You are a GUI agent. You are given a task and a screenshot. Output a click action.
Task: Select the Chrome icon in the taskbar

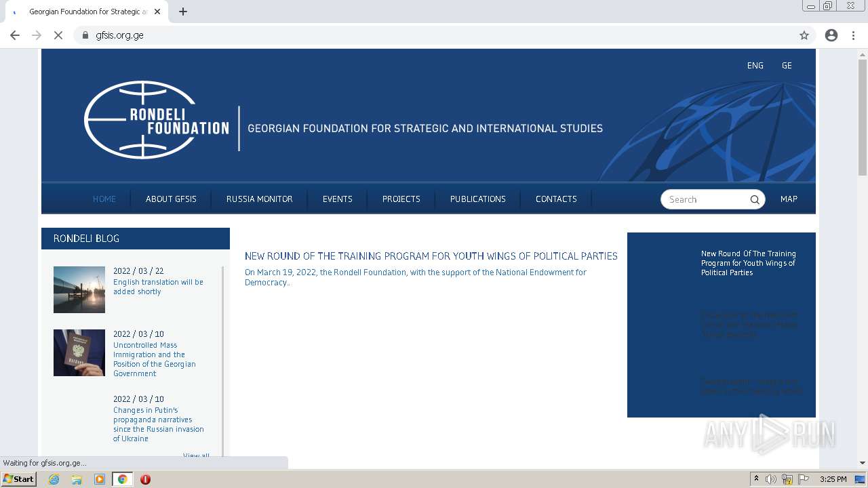[122, 479]
